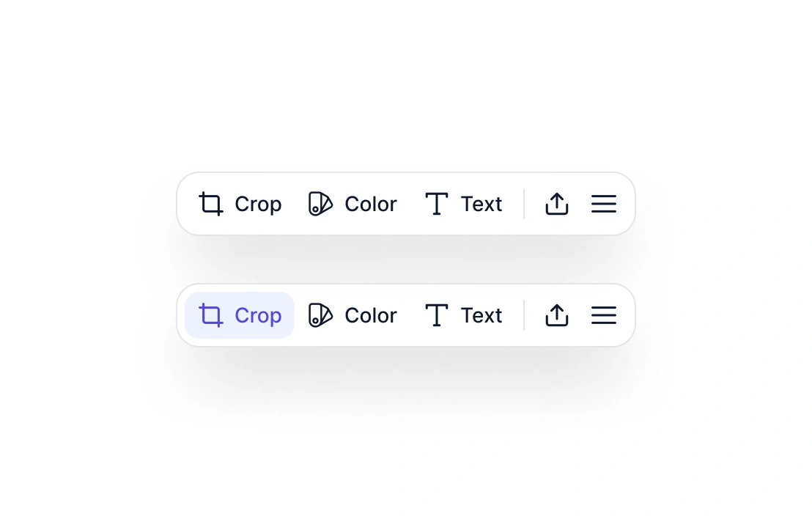Image resolution: width=812 pixels, height=519 pixels.
Task: Click the color swatch icon in lower toolbar
Action: [320, 315]
